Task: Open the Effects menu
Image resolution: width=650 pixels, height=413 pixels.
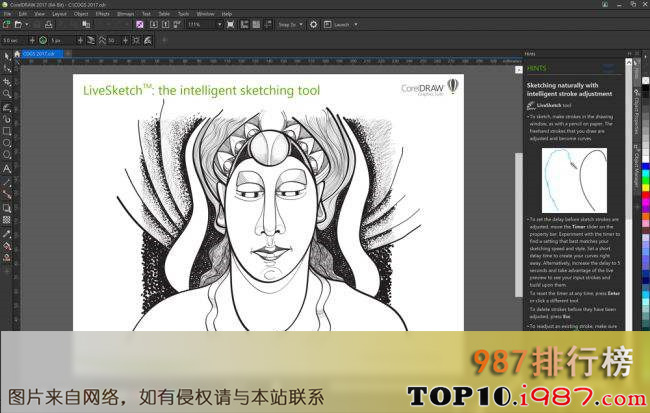Action: pos(102,14)
